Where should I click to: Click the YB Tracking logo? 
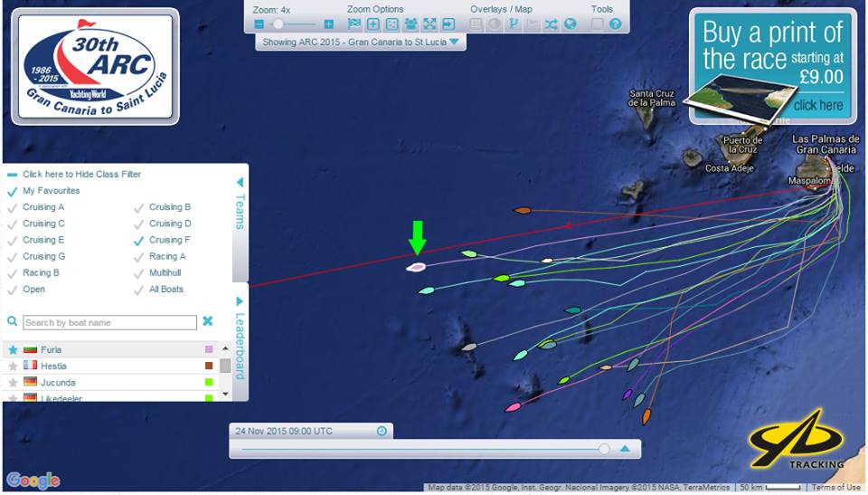click(x=797, y=439)
